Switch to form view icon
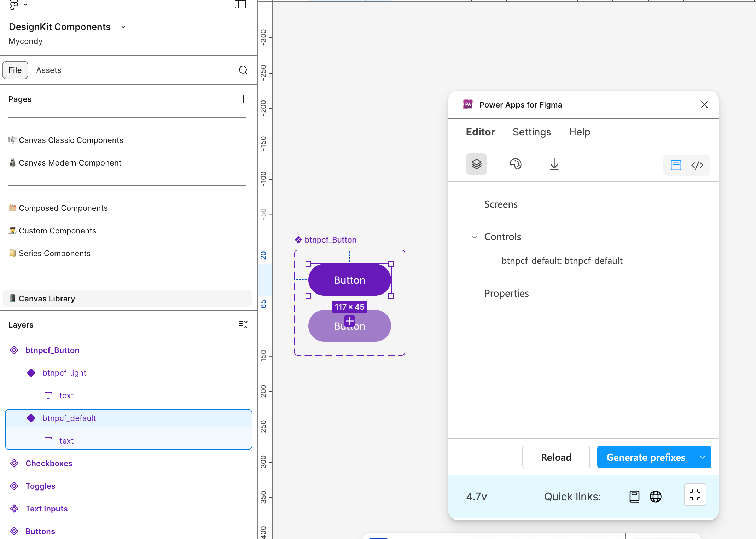This screenshot has width=756, height=539. click(x=676, y=165)
